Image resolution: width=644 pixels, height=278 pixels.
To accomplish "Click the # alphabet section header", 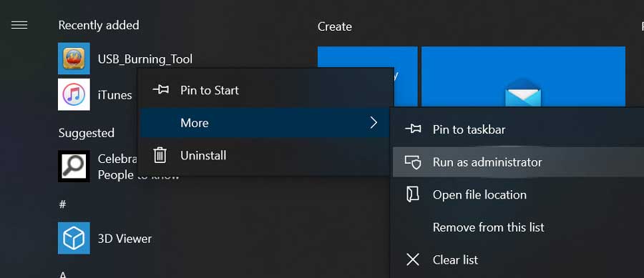I will coord(62,204).
